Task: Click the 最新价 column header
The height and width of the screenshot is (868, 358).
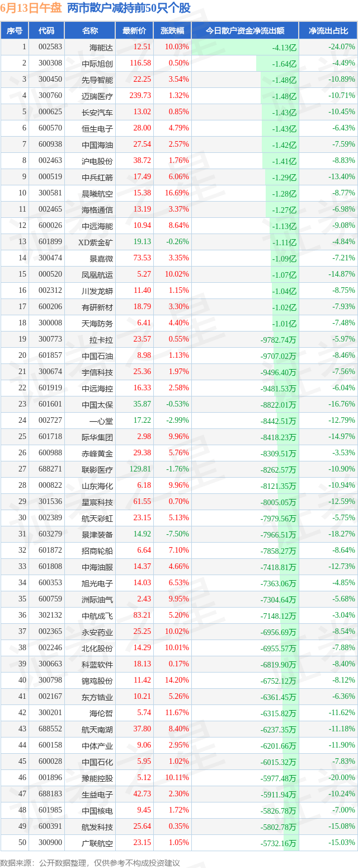Action: [x=134, y=31]
